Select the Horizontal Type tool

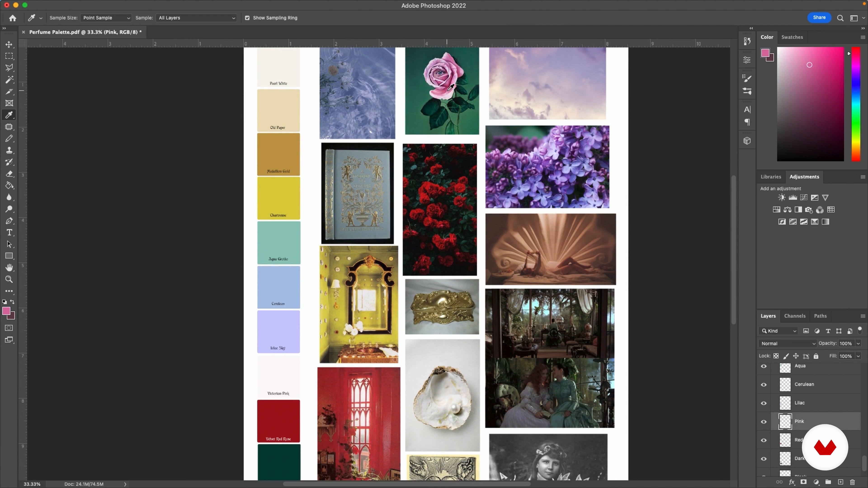coord(9,233)
